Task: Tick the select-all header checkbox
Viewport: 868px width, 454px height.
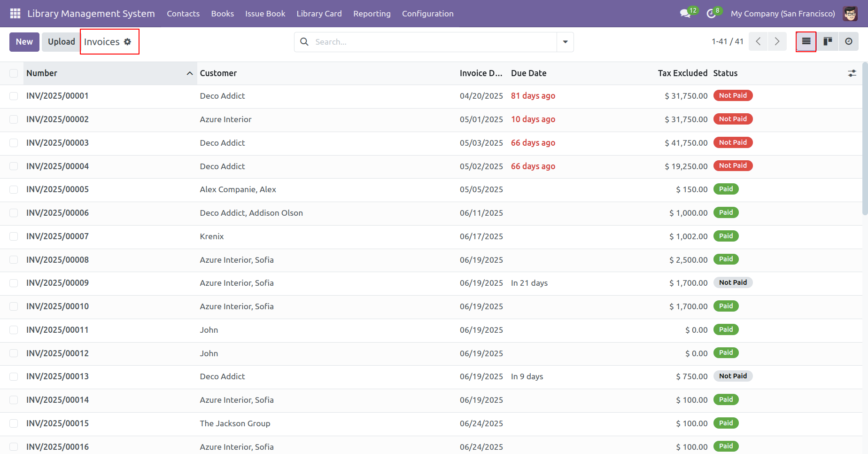Action: point(14,73)
